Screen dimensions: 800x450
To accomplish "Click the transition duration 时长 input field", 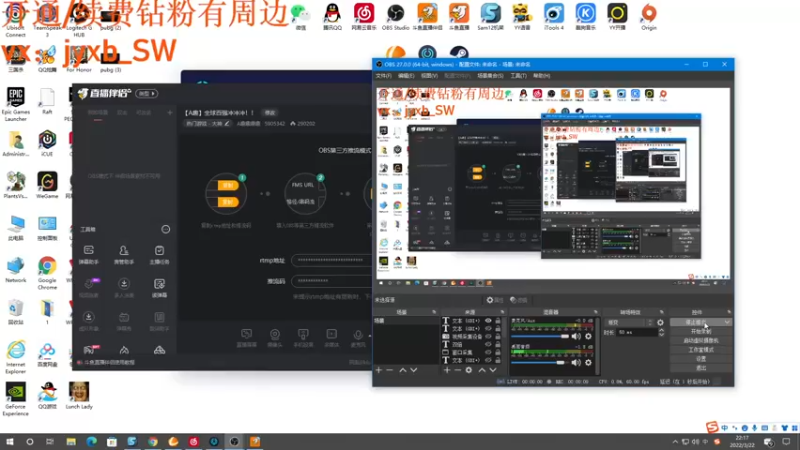I will tap(637, 332).
